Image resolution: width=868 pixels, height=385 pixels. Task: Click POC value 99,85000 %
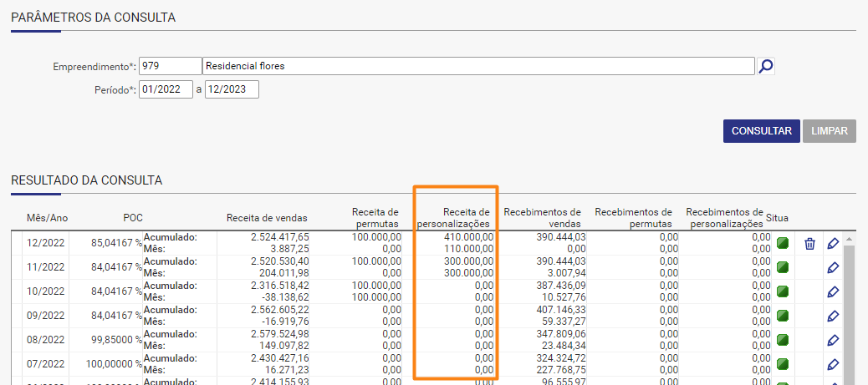[116, 341]
